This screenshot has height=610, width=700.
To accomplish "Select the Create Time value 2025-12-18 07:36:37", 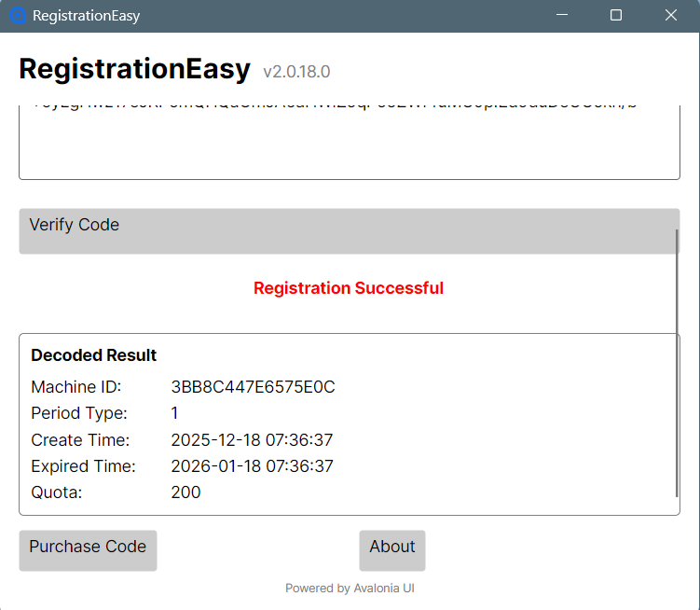I will [x=252, y=440].
